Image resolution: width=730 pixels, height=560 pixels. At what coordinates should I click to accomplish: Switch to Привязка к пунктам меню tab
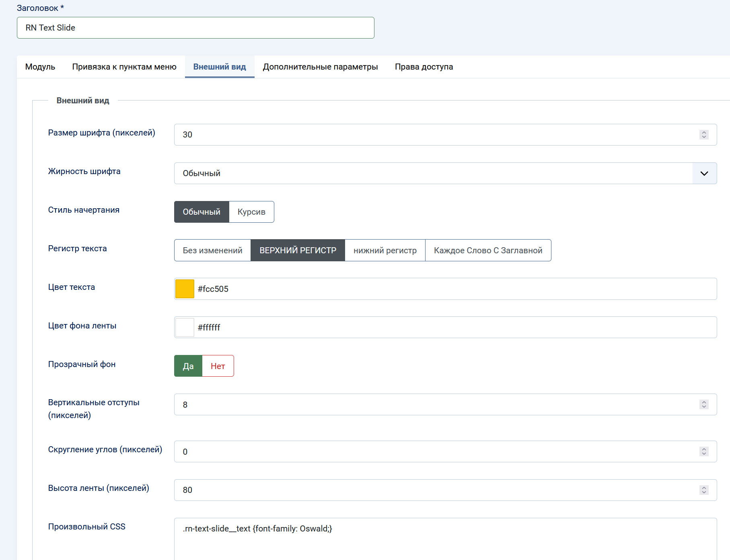coord(124,67)
